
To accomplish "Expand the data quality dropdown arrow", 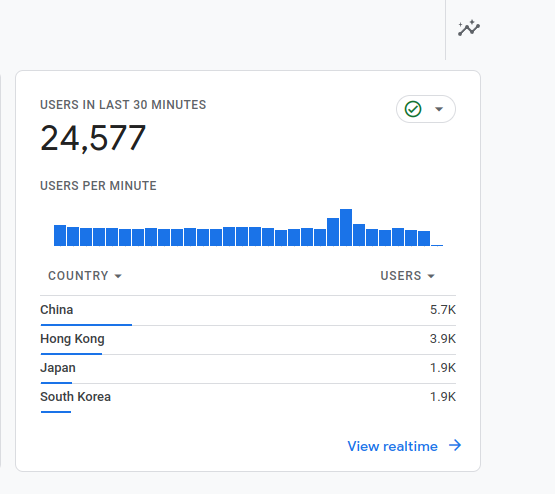I will [439, 109].
